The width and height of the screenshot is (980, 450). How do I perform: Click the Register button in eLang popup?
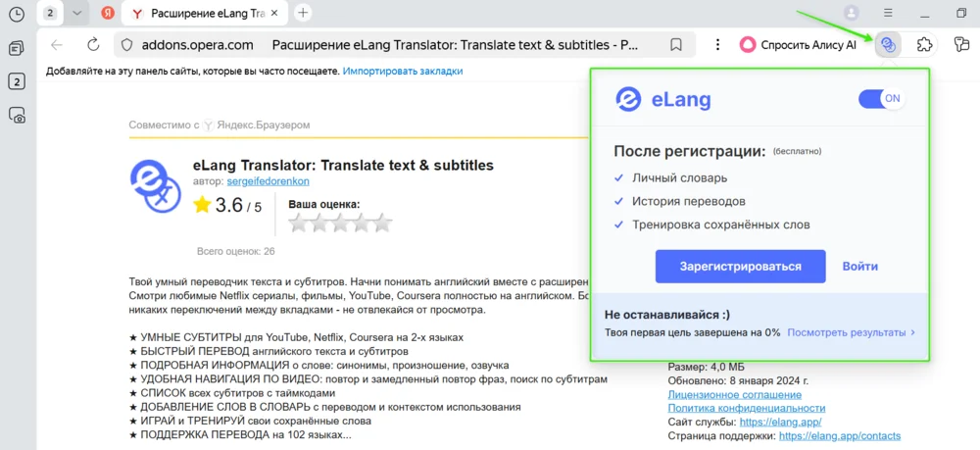[x=741, y=267]
